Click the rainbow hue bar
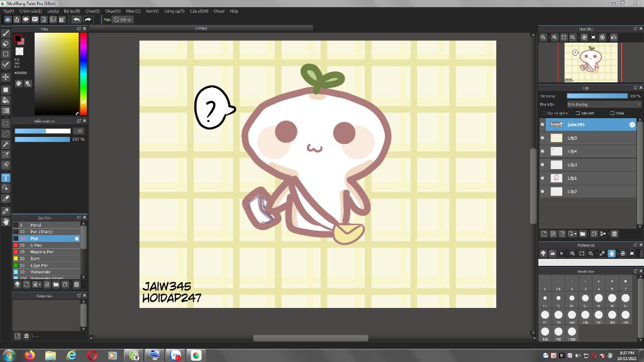Image resolution: width=644 pixels, height=362 pixels. (x=84, y=74)
